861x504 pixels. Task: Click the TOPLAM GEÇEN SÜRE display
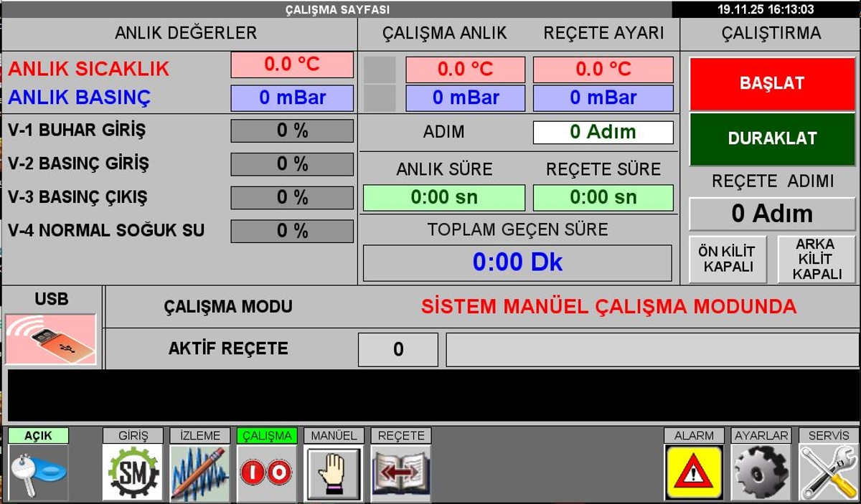(x=517, y=262)
